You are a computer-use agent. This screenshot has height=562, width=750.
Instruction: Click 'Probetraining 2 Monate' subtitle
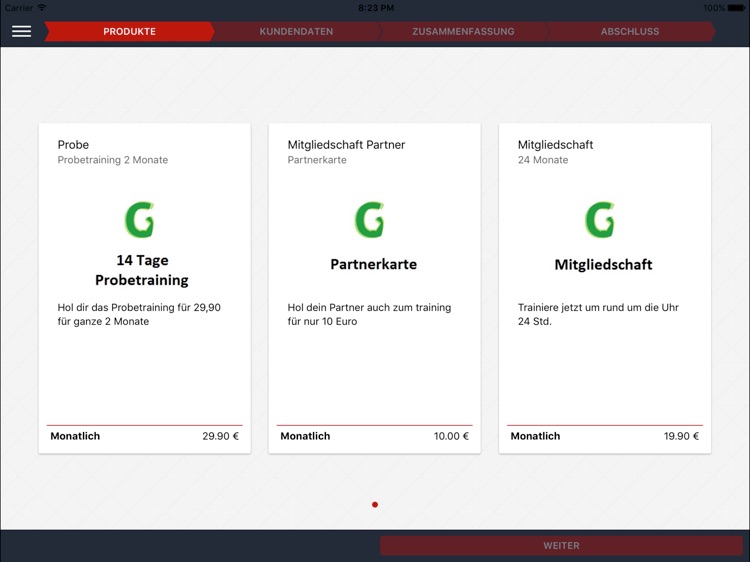click(x=113, y=160)
